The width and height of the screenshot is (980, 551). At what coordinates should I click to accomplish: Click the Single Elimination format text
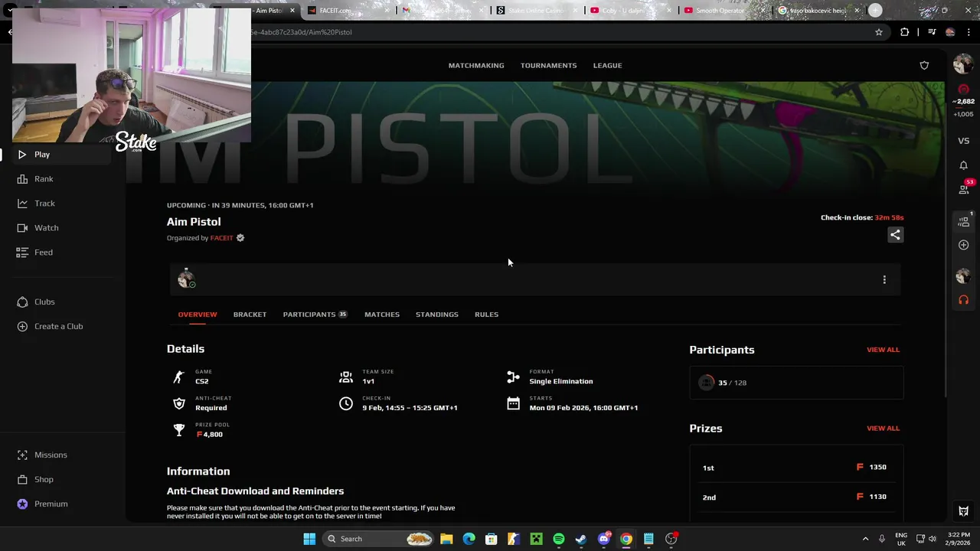pos(561,381)
